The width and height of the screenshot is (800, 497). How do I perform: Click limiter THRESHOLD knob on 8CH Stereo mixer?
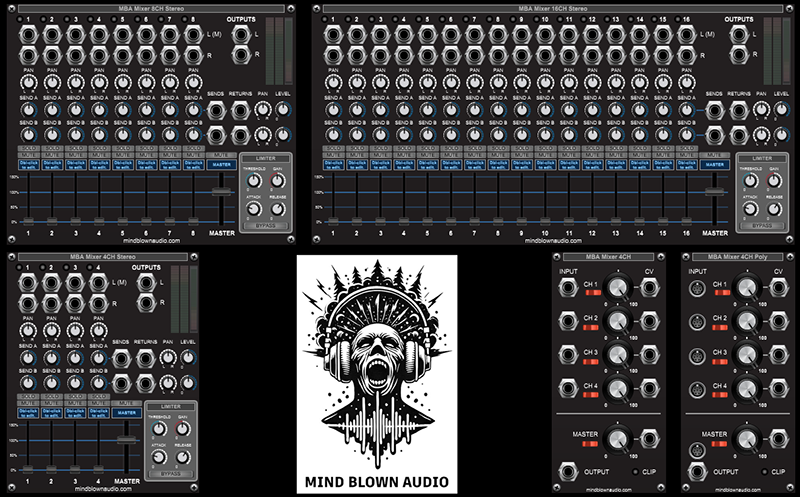tap(254, 181)
